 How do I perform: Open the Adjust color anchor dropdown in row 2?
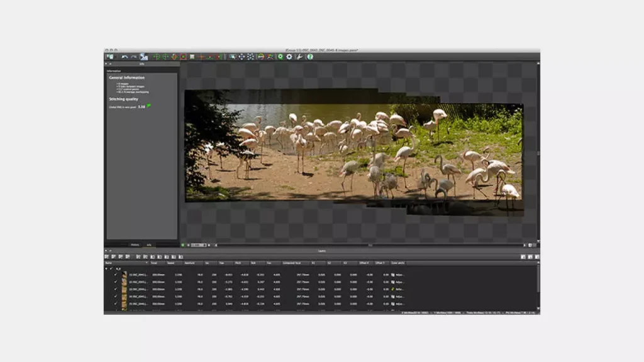pyautogui.click(x=397, y=282)
